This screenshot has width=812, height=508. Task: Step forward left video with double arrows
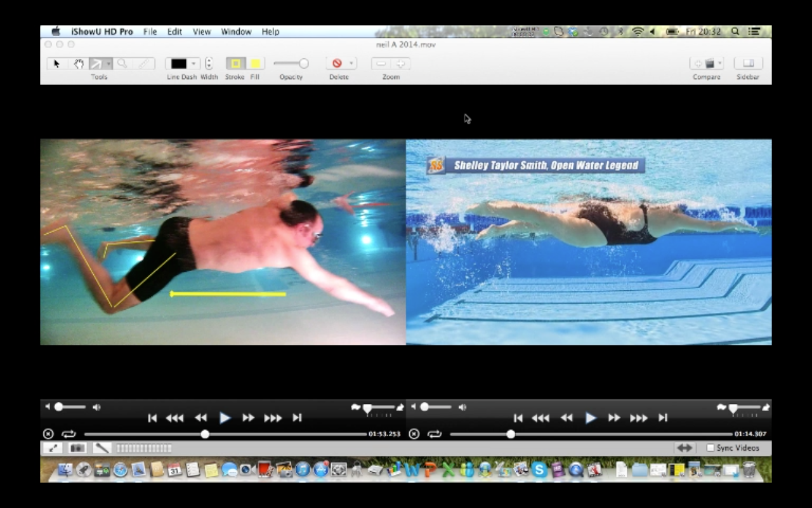(x=248, y=418)
